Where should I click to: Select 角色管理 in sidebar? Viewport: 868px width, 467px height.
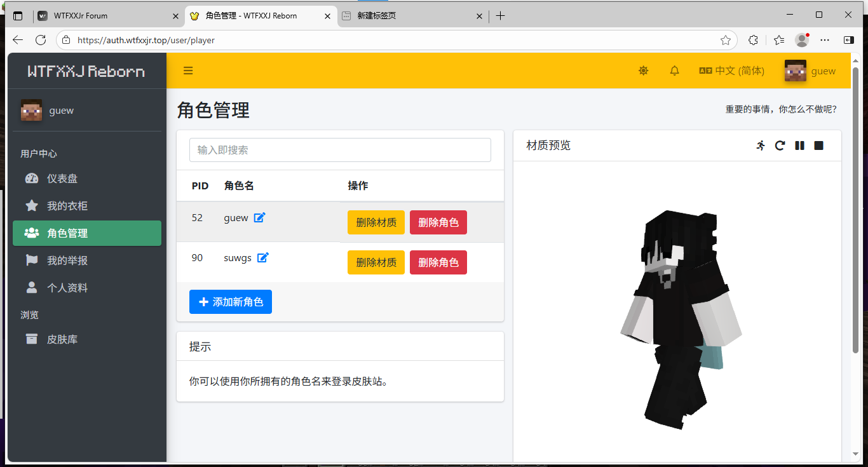[87, 233]
